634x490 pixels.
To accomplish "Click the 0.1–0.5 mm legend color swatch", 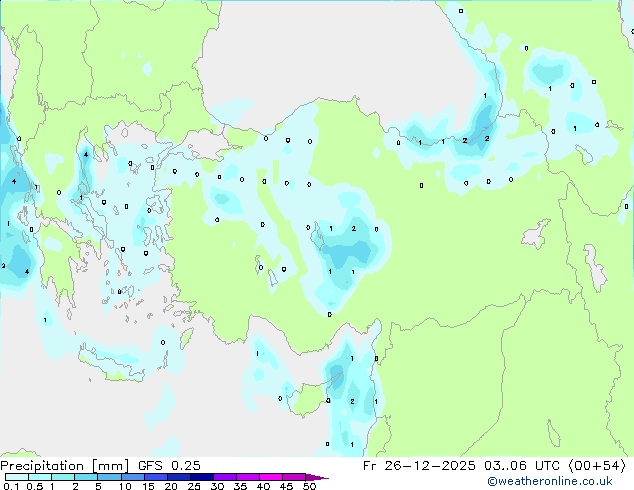I will pyautogui.click(x=17, y=477).
